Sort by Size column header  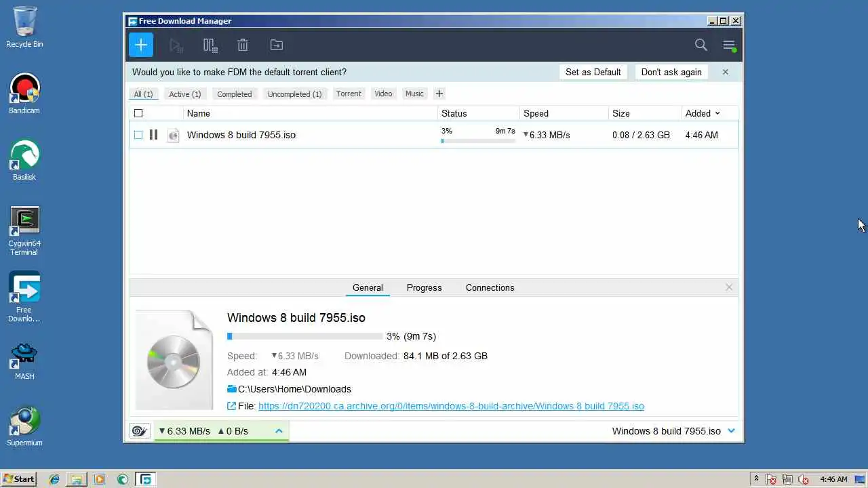[645, 113]
